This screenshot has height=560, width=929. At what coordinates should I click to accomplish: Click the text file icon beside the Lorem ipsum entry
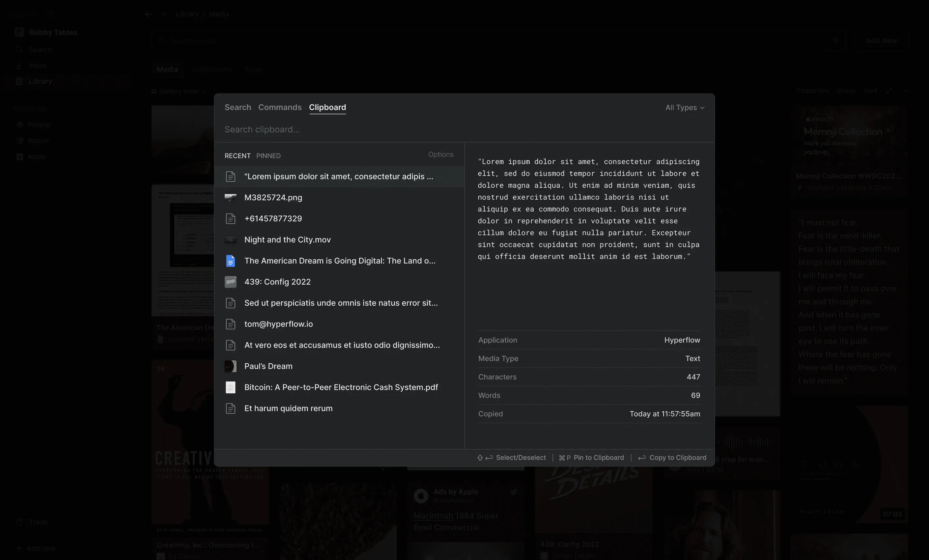[230, 177]
